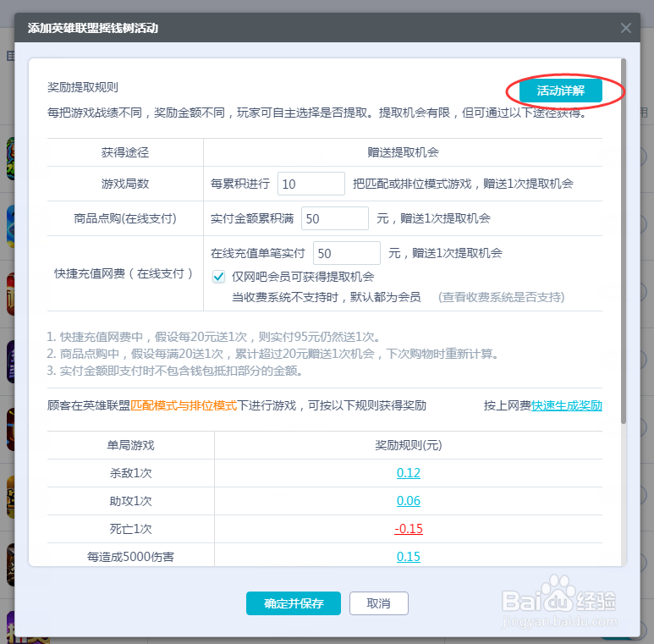Click the 获得途径 column header

(125, 152)
